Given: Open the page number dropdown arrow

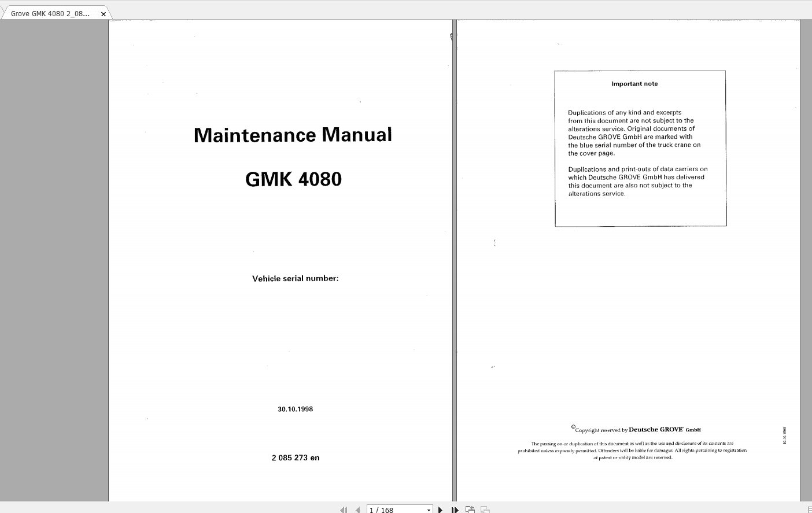Looking at the screenshot, I should point(429,510).
